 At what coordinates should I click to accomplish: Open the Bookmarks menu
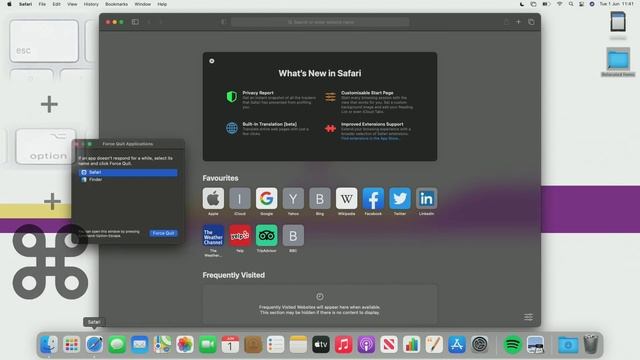tap(116, 4)
